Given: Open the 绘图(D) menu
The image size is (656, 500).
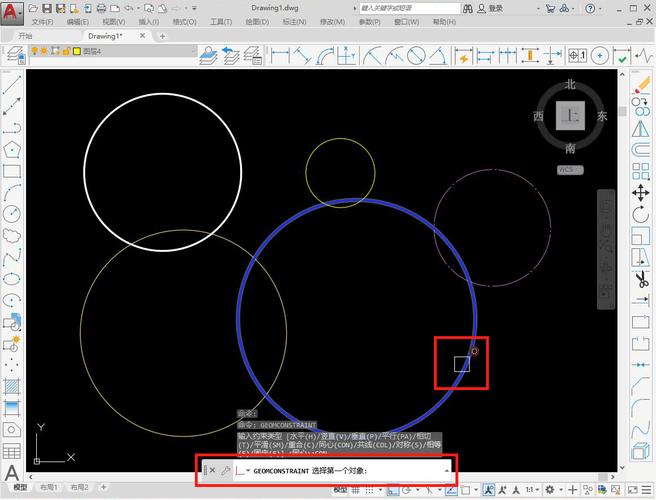Looking at the screenshot, I should [x=257, y=22].
